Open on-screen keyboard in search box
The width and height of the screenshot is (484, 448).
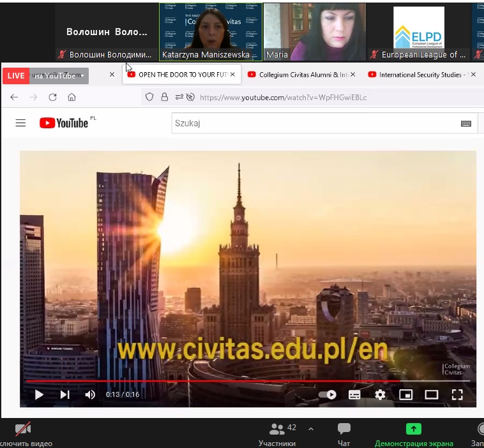465,123
